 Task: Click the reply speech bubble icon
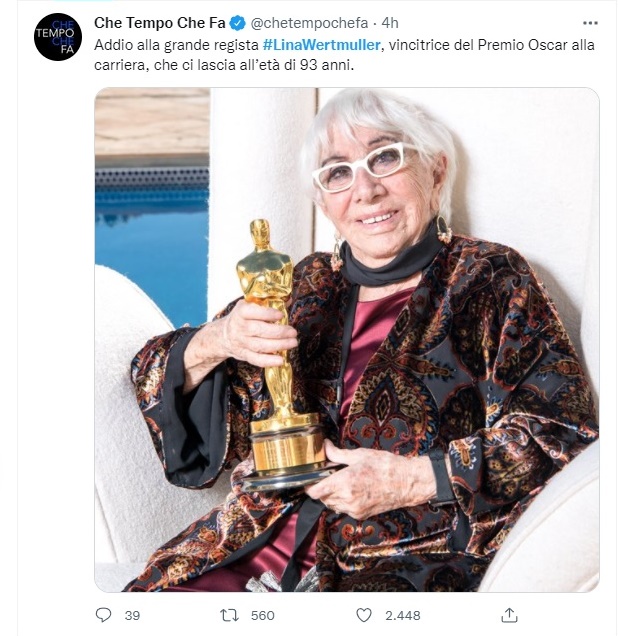click(103, 615)
